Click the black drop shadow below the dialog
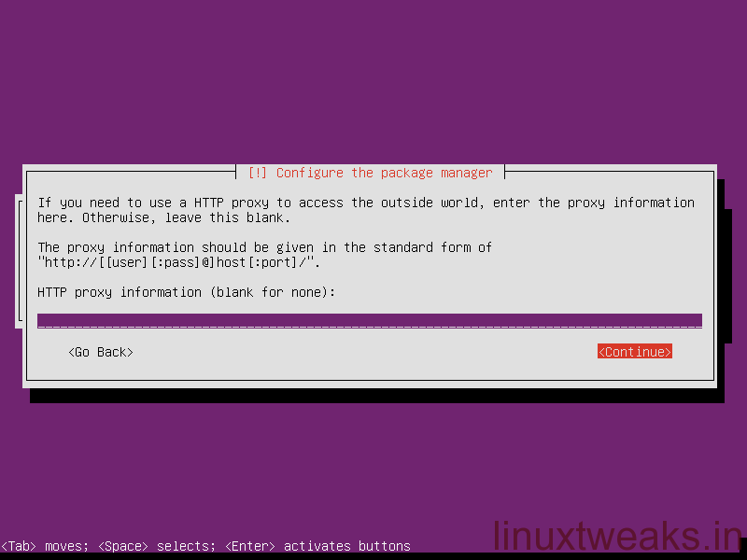 [377, 395]
